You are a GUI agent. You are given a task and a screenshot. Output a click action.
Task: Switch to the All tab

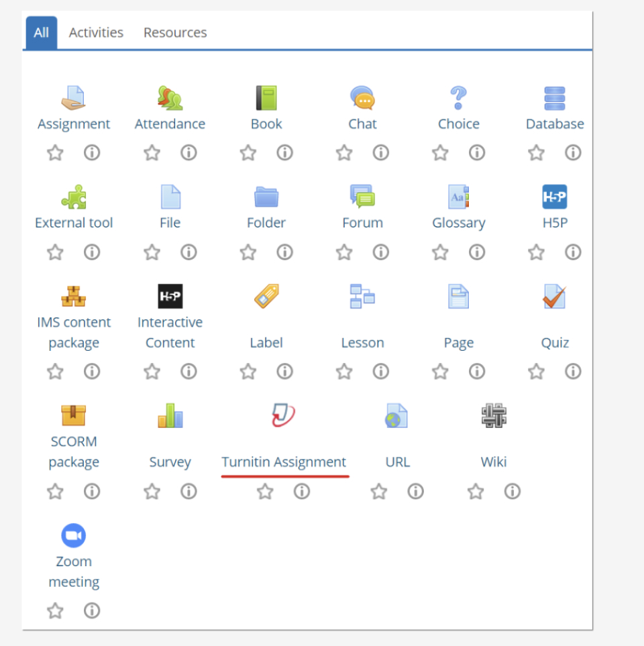[x=41, y=33]
